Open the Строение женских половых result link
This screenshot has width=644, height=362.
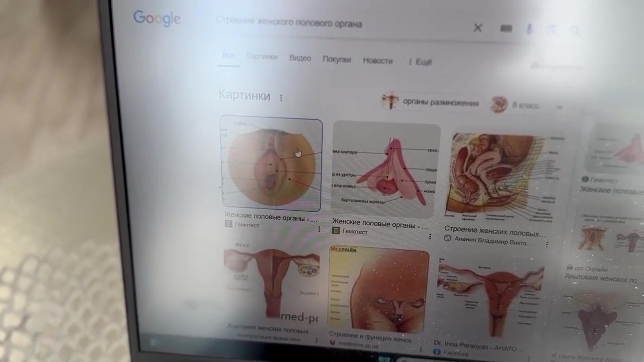pos(494,232)
